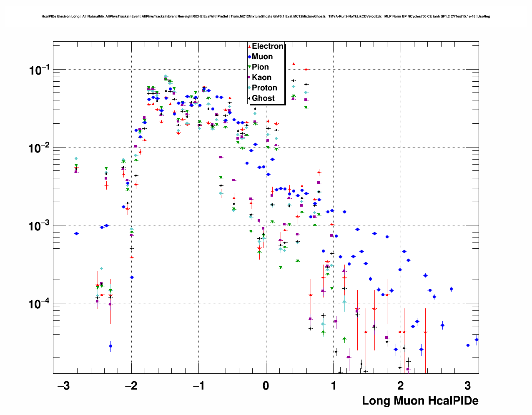Click the −3 tick label on x-axis
The image size is (532, 415).
pyautogui.click(x=63, y=385)
